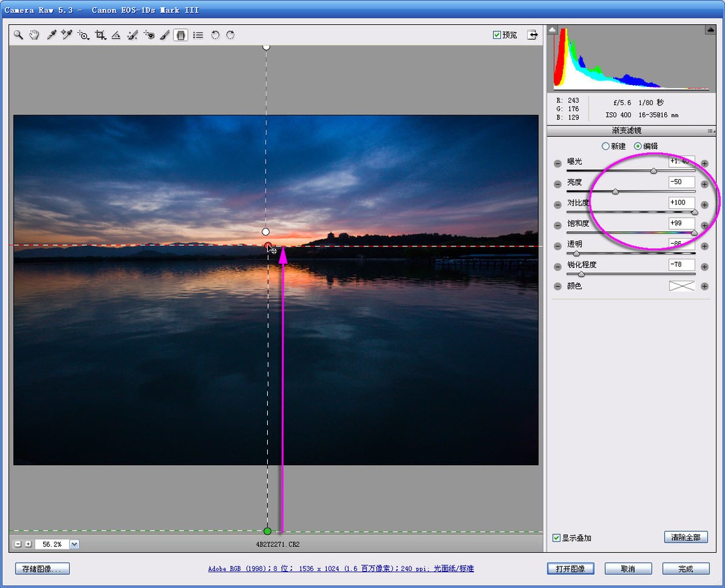This screenshot has height=588, width=725.
Task: Select the 新建 radio button
Action: coord(605,146)
